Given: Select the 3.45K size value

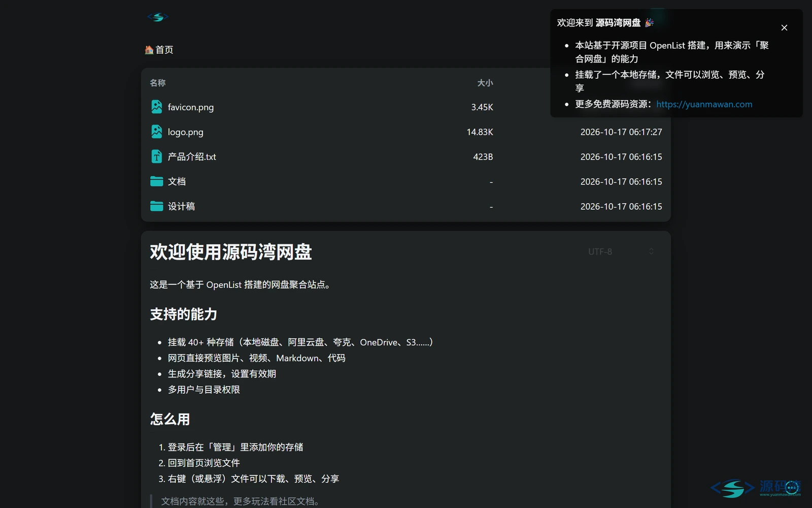Looking at the screenshot, I should pos(482,107).
